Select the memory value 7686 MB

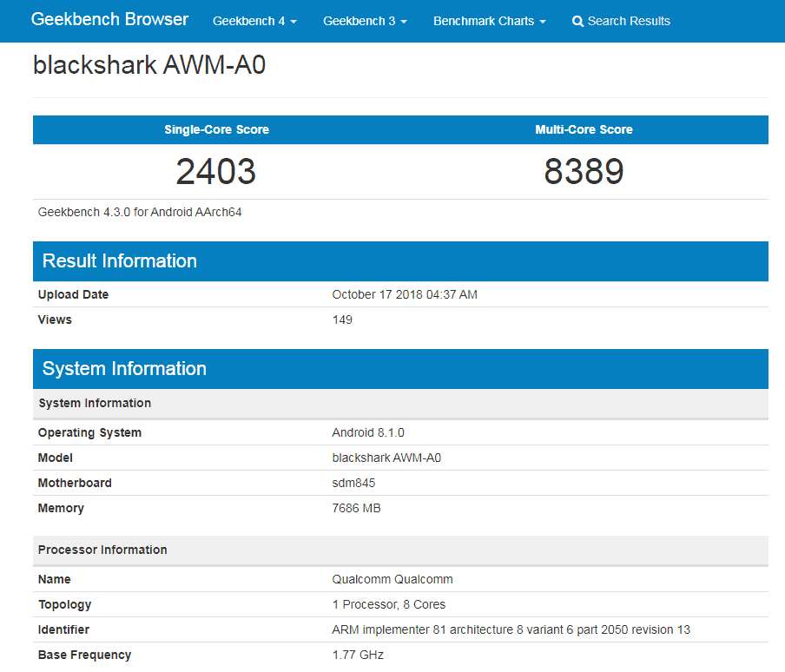(x=356, y=509)
